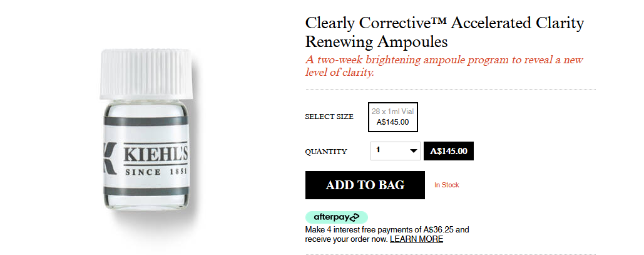This screenshot has height=255, width=644.
Task: Click the white ribbed bottle cap
Action: (146, 74)
